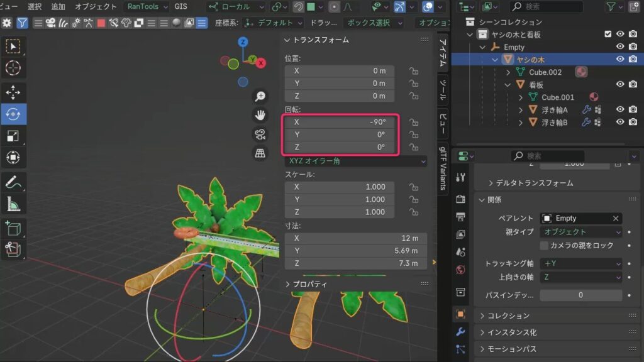The height and width of the screenshot is (362, 644).
Task: Collapse the トランスフォーム panel
Action: [287, 40]
